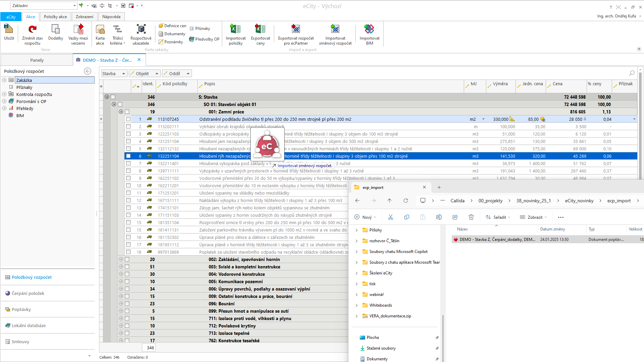Switch to the Zobrazení ribbon tab
644x362 pixels.
coord(85,17)
